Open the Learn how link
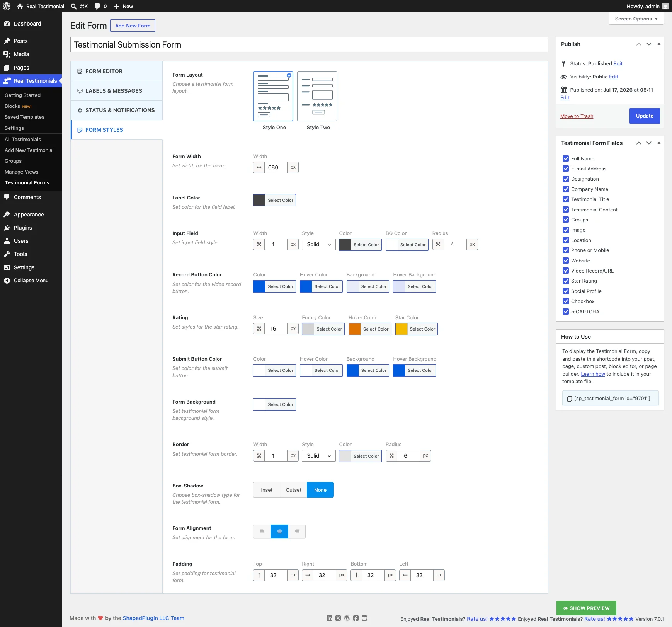This screenshot has height=627, width=672. pos(593,374)
